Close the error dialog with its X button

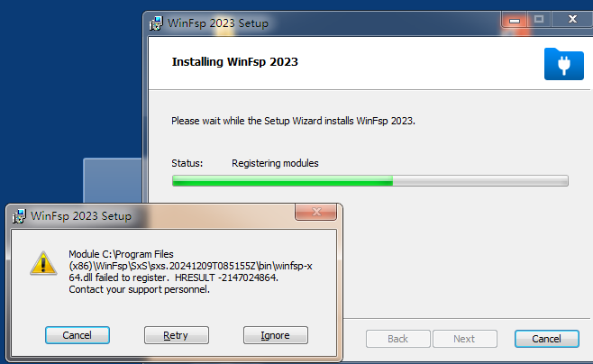tap(315, 212)
